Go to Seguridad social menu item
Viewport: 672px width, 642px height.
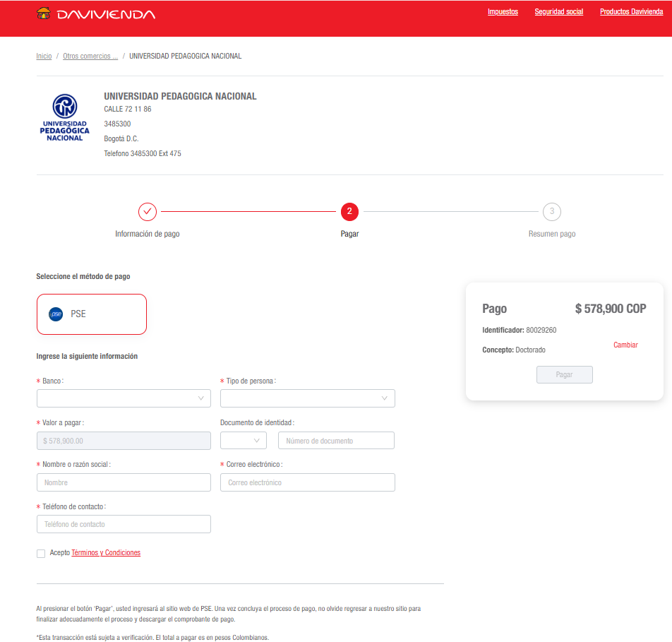558,12
